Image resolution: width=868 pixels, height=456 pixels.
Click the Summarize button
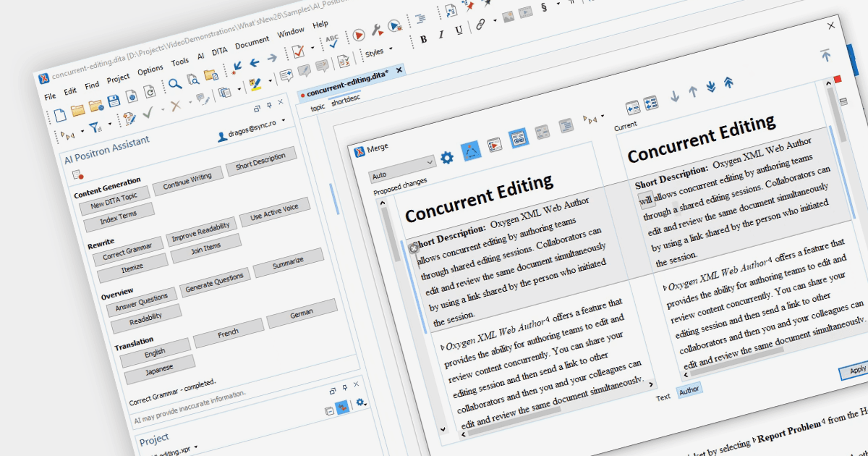tap(289, 261)
